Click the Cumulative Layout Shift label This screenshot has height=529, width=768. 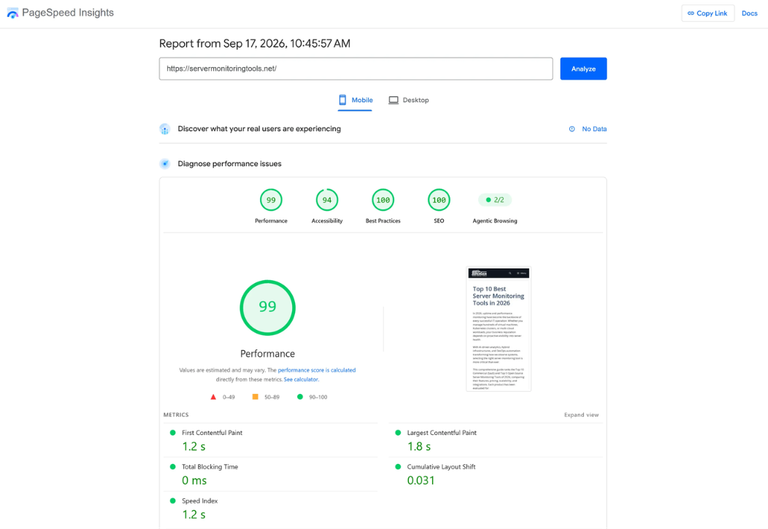[x=441, y=467]
